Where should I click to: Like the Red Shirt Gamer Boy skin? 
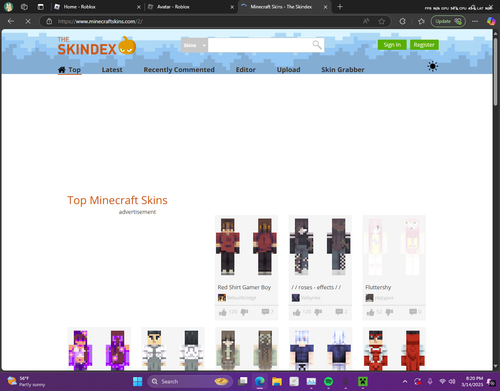point(223,312)
